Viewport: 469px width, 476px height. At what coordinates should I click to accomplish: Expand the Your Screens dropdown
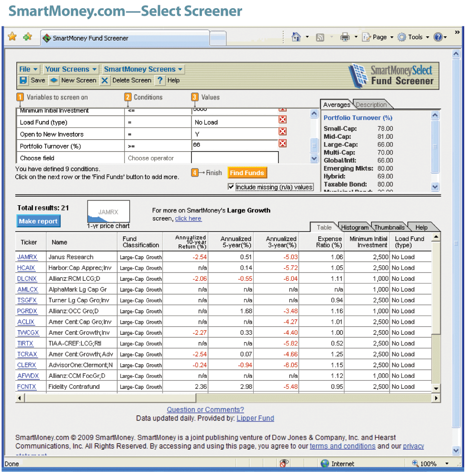pyautogui.click(x=71, y=69)
